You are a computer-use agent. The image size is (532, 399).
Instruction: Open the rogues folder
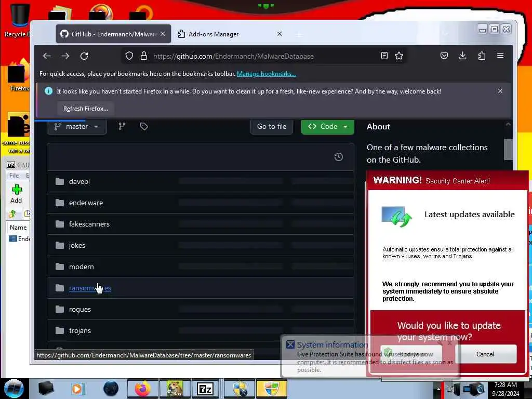pyautogui.click(x=79, y=310)
